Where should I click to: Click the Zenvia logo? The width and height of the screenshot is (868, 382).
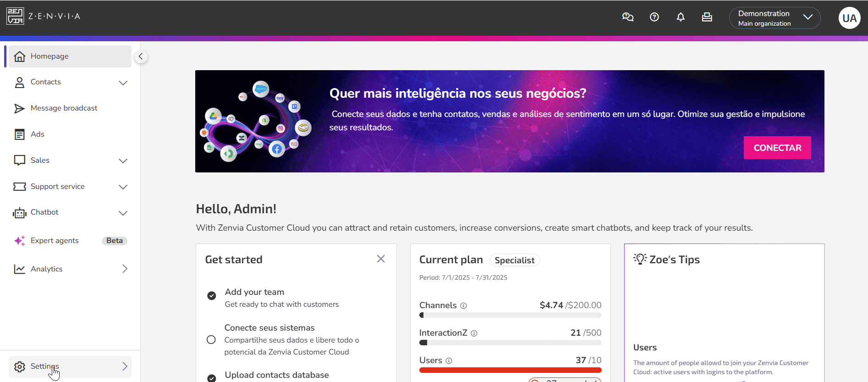(44, 16)
